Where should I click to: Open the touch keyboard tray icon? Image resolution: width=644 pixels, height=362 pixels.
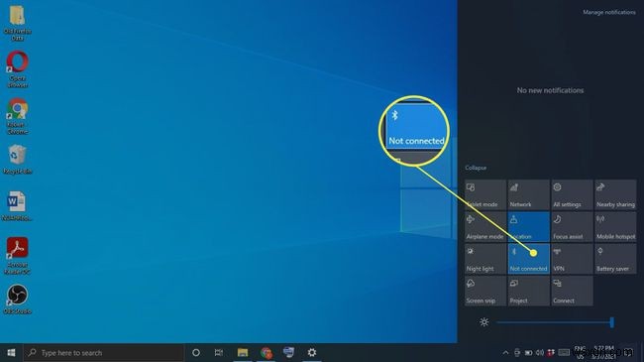click(564, 352)
